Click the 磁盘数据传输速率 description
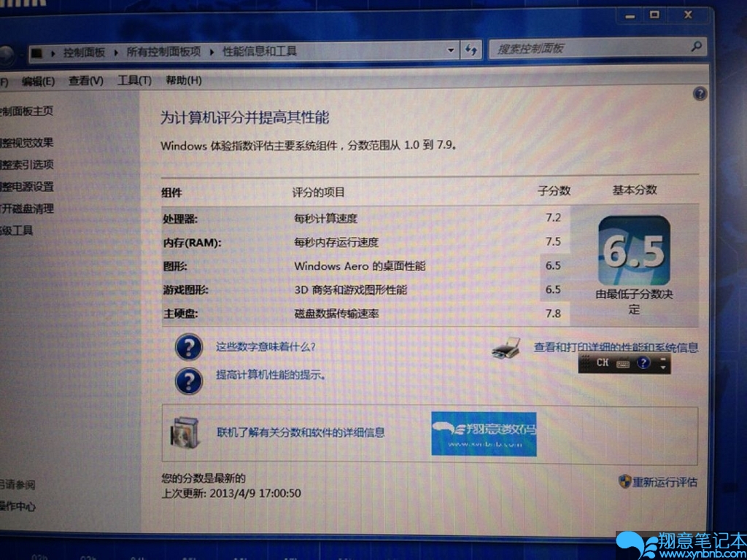The height and width of the screenshot is (560, 747). [336, 314]
